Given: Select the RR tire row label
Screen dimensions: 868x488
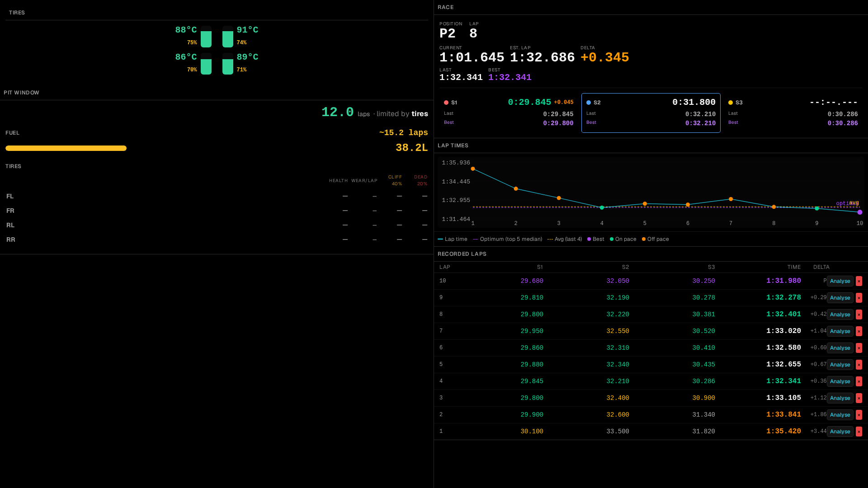Looking at the screenshot, I should [x=11, y=239].
